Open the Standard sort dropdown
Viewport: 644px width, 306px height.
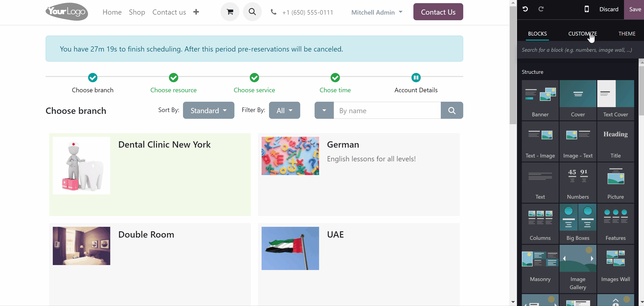(x=209, y=110)
